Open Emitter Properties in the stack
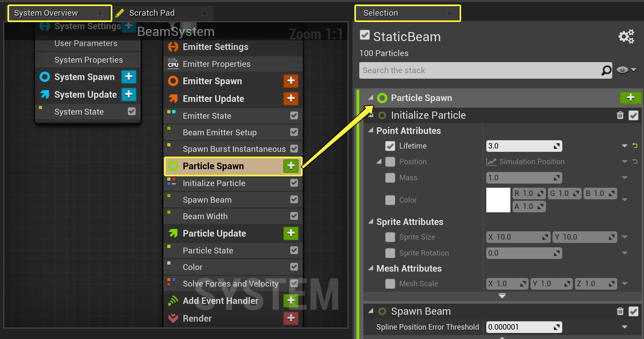Viewport: 644px width, 339px height. tap(217, 64)
